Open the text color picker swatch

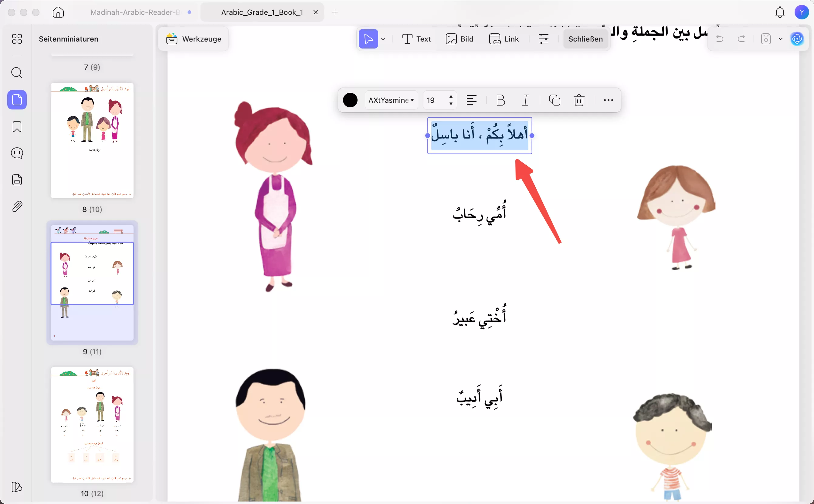pos(350,100)
